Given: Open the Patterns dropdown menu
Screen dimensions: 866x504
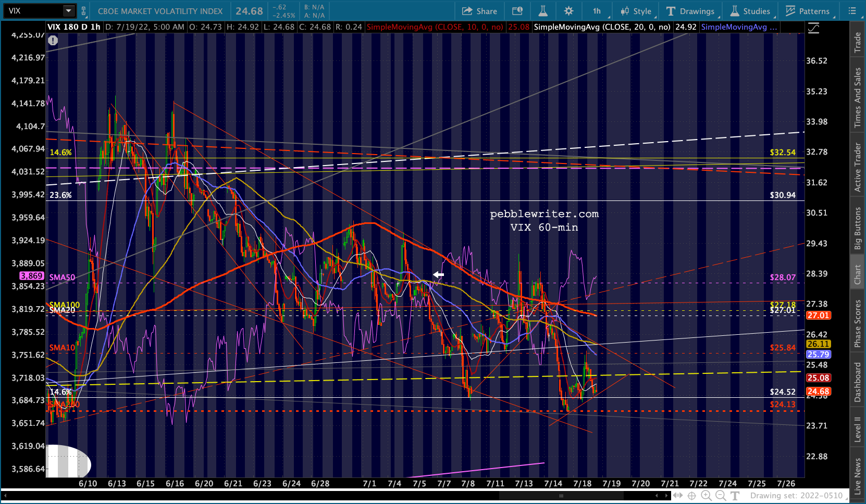Looking at the screenshot, I should point(807,11).
